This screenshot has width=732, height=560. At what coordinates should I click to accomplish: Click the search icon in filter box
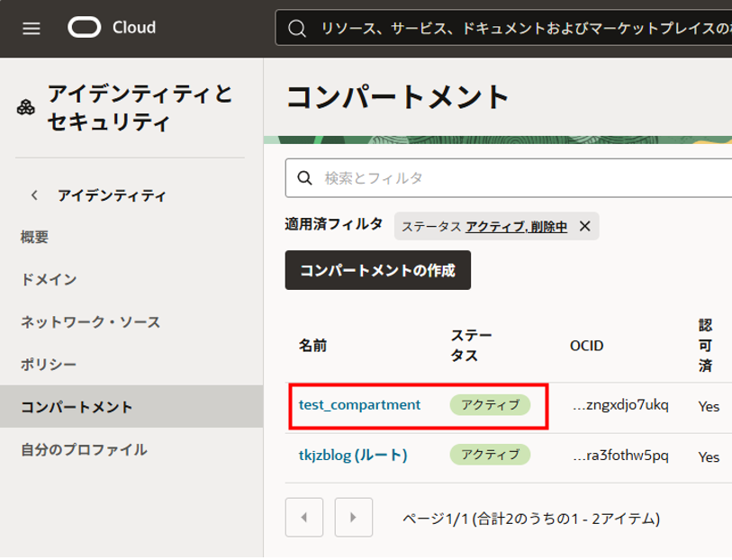click(x=305, y=177)
